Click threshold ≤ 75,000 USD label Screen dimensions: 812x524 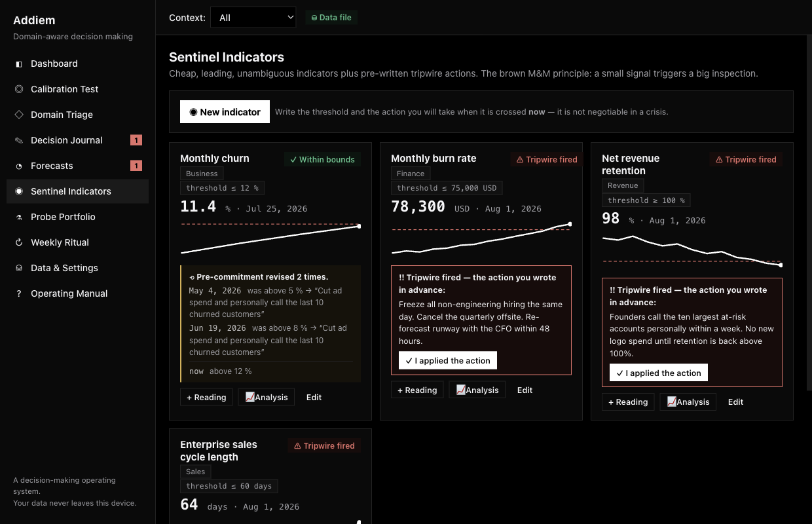point(447,188)
